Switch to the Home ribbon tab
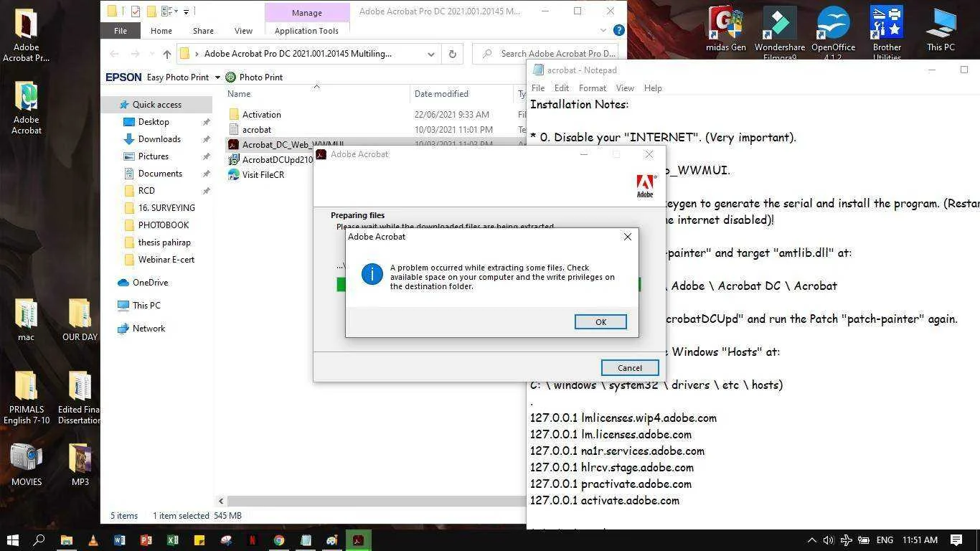 tap(161, 31)
